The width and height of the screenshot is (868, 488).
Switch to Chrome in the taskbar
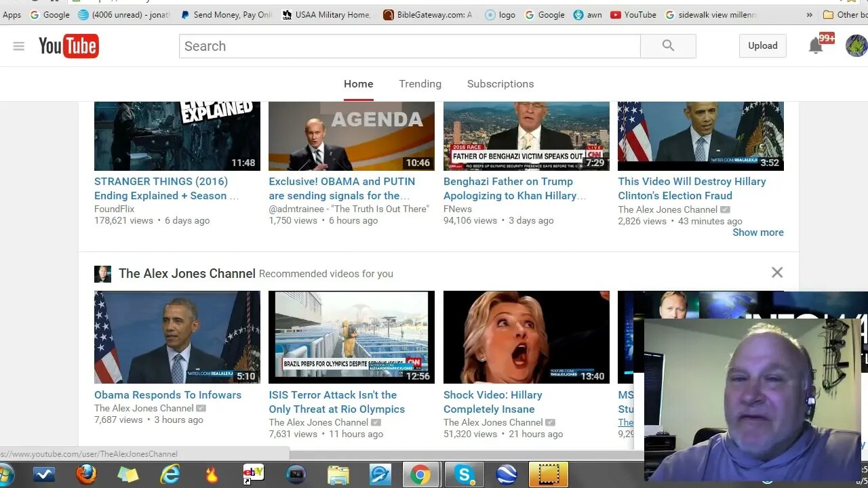(x=420, y=474)
